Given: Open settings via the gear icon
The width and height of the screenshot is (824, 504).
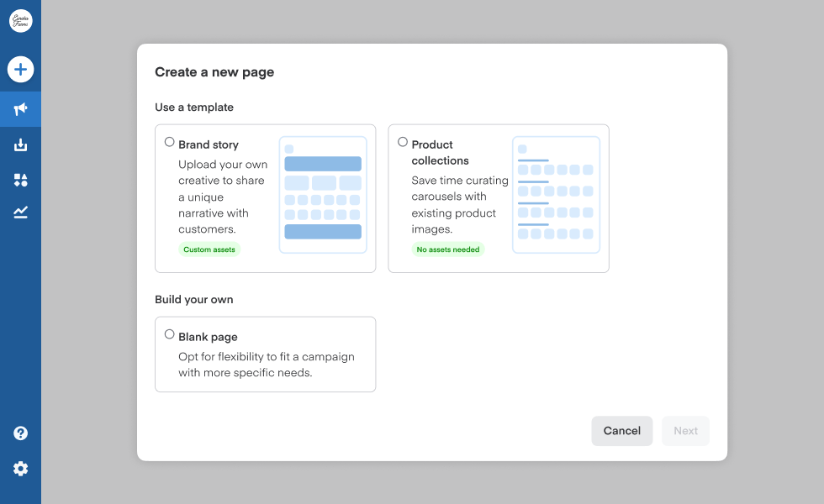Looking at the screenshot, I should coord(20,468).
